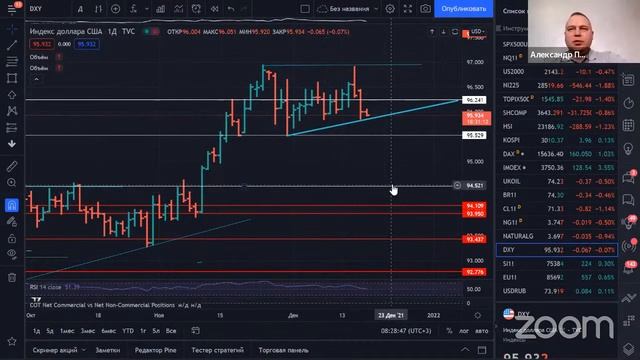Undo the last chart action
This screenshot has height=360, width=640.
[x=231, y=9]
